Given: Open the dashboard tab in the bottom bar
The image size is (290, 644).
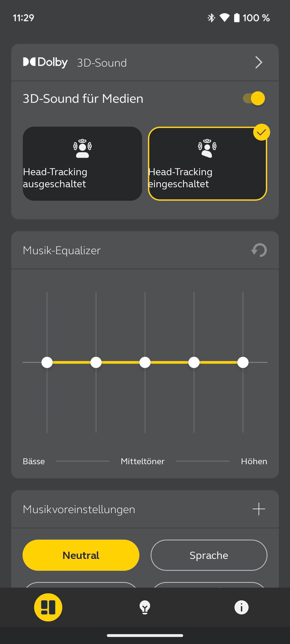Looking at the screenshot, I should [48, 607].
